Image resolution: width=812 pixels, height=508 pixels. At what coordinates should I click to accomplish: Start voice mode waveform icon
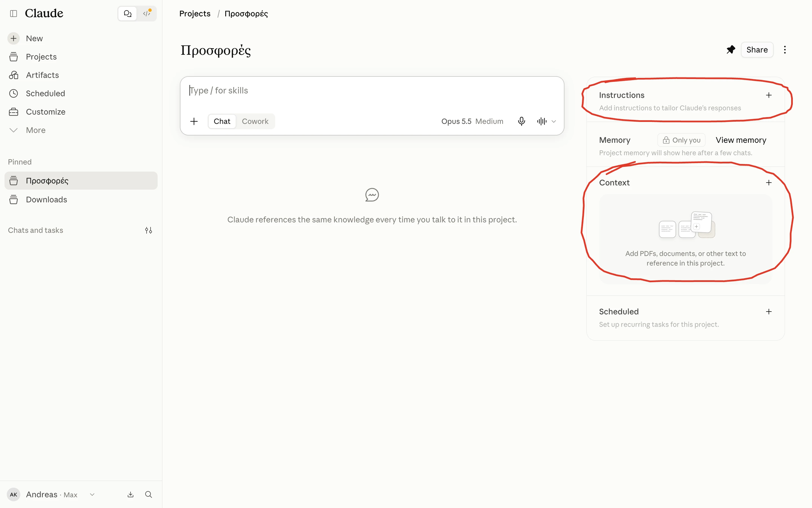coord(541,121)
